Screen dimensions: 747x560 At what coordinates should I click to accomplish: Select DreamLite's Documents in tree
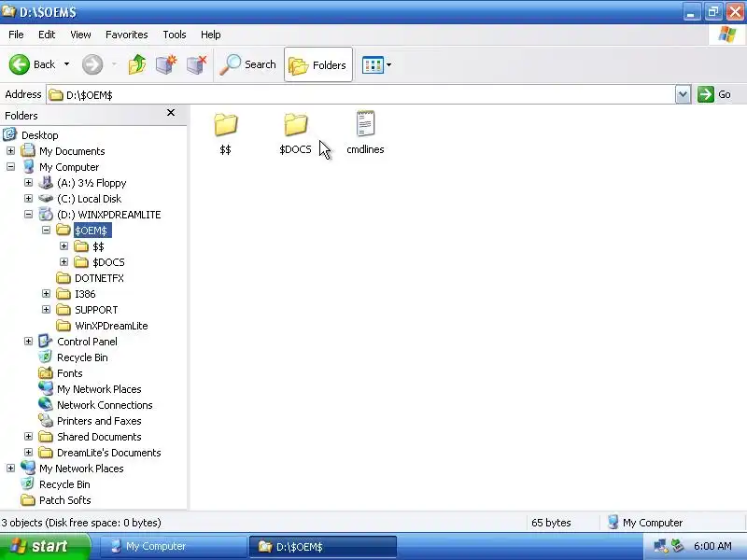[x=109, y=453]
